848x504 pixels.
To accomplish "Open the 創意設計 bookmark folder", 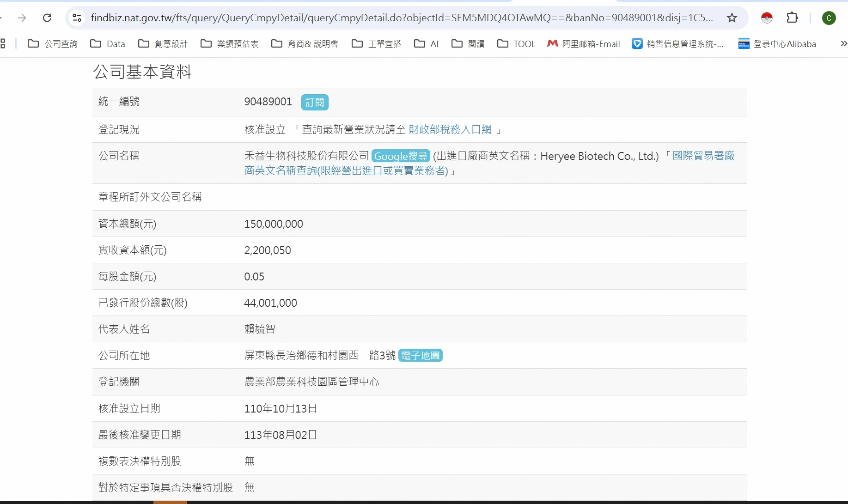I will [x=163, y=44].
